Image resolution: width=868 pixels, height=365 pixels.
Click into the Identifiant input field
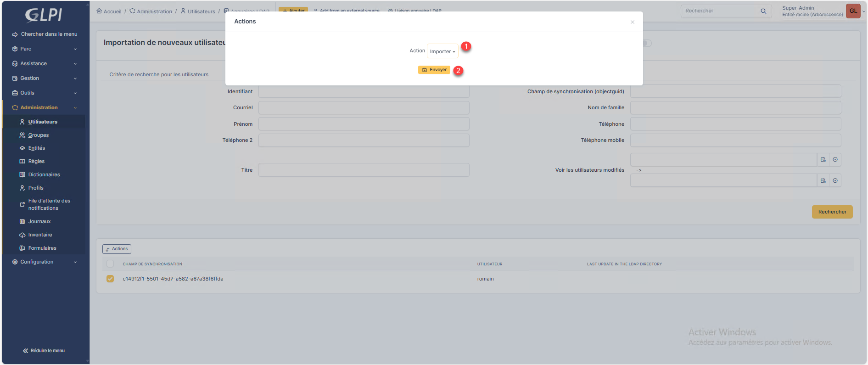[x=364, y=92]
